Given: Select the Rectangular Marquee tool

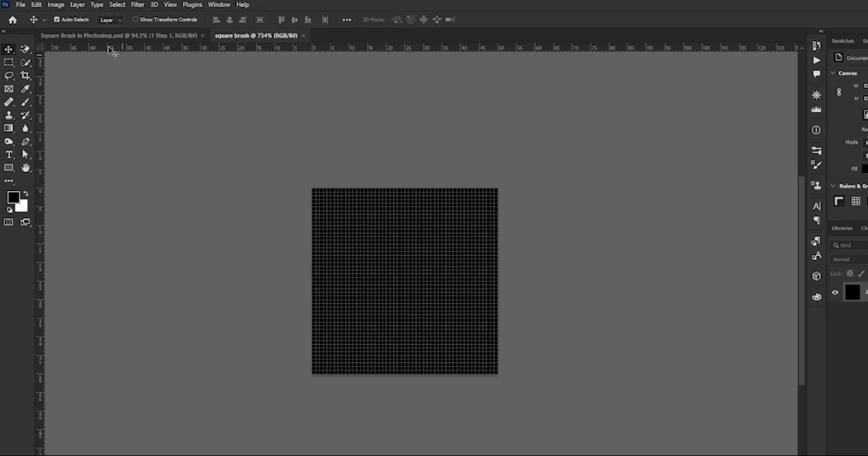Looking at the screenshot, I should click(x=9, y=63).
